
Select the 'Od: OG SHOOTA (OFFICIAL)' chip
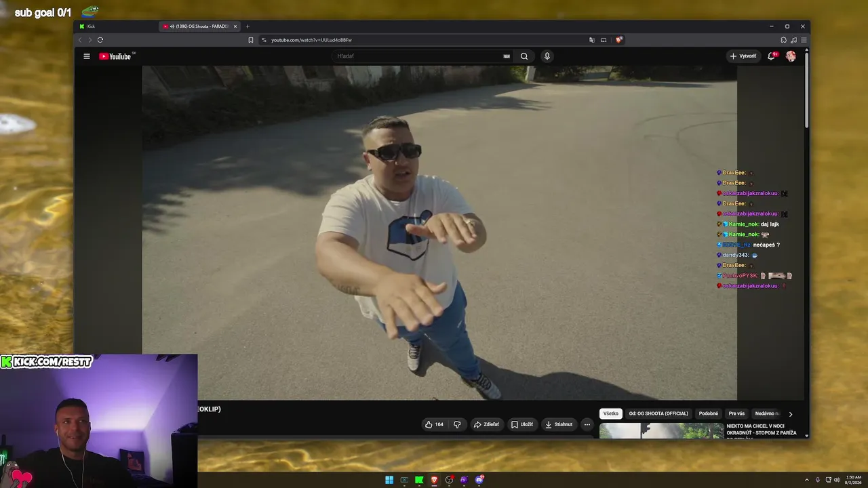(x=658, y=413)
